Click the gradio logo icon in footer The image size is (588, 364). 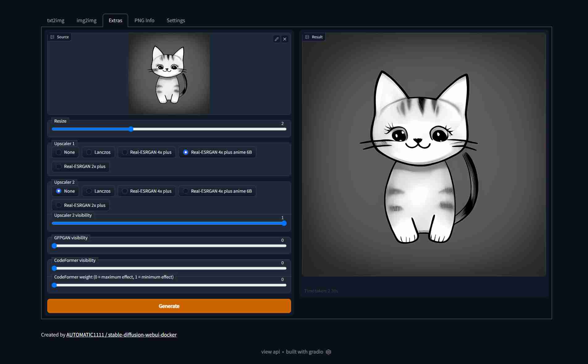tap(328, 352)
